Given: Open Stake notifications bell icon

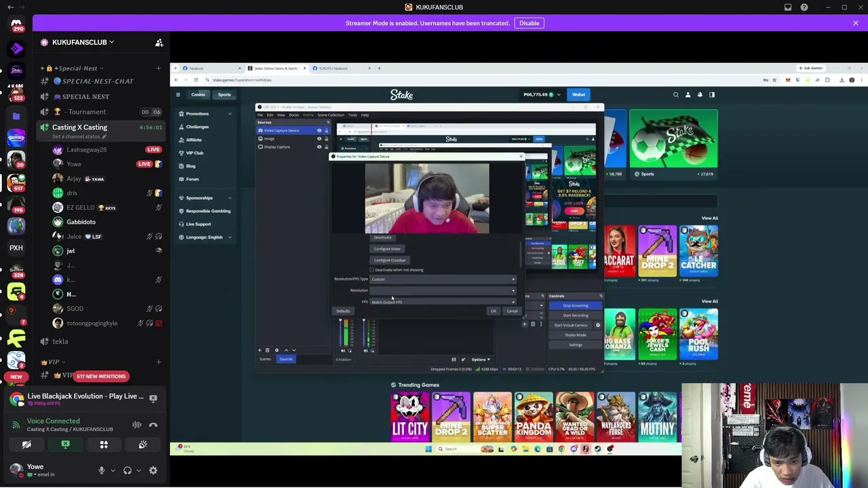Looking at the screenshot, I should coord(700,95).
